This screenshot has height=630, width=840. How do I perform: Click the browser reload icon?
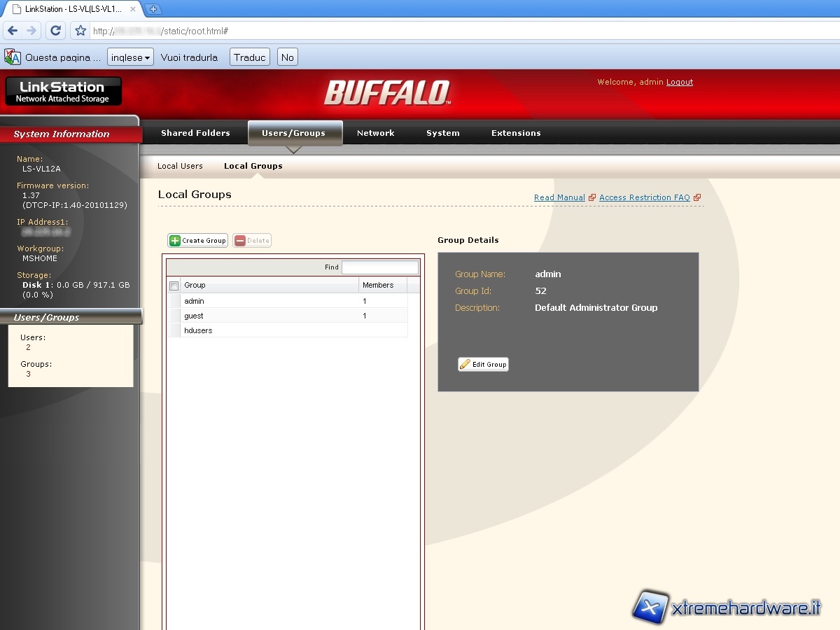(x=56, y=31)
